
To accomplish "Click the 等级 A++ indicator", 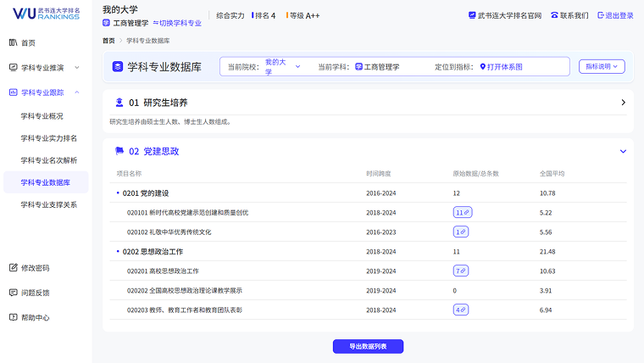I will (303, 15).
